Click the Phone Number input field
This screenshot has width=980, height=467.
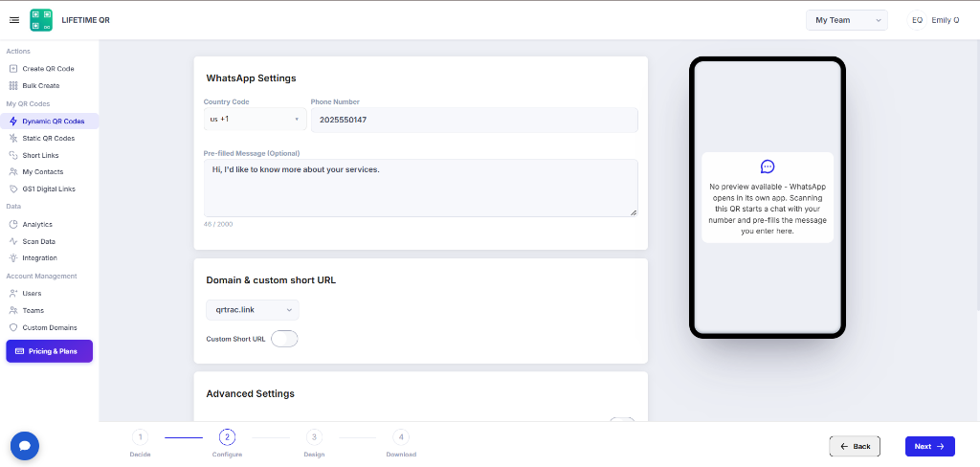[x=475, y=120]
